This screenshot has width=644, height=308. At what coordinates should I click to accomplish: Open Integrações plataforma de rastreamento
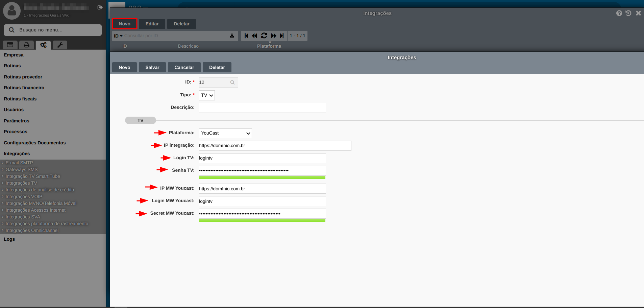click(47, 224)
